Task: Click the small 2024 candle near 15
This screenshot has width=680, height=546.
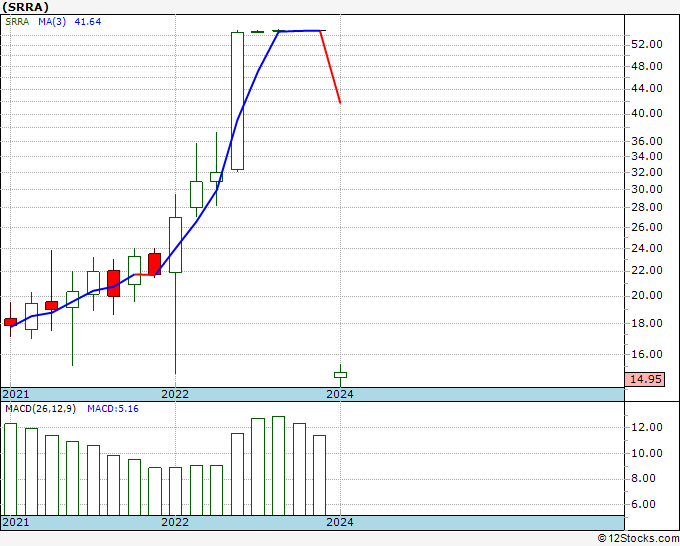Action: click(x=340, y=375)
